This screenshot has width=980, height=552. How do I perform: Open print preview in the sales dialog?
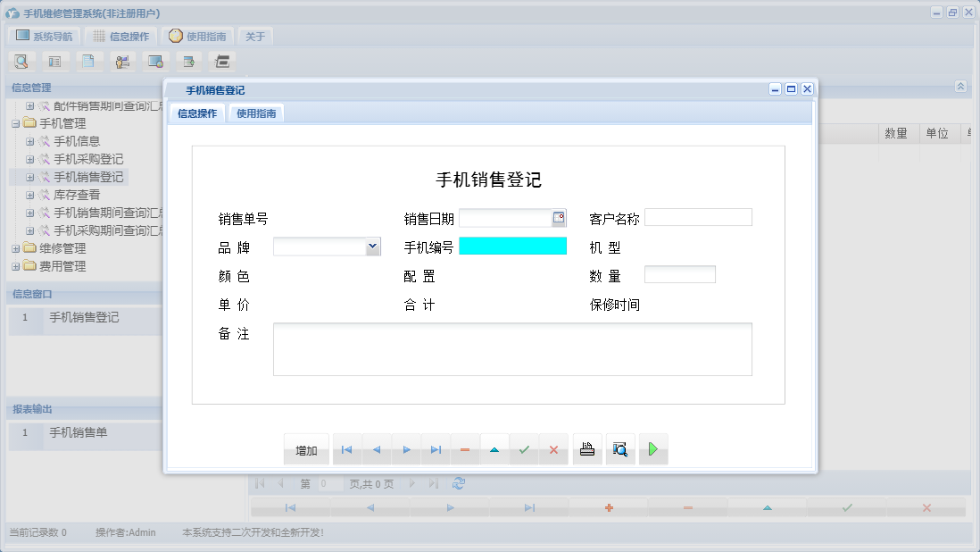click(620, 450)
